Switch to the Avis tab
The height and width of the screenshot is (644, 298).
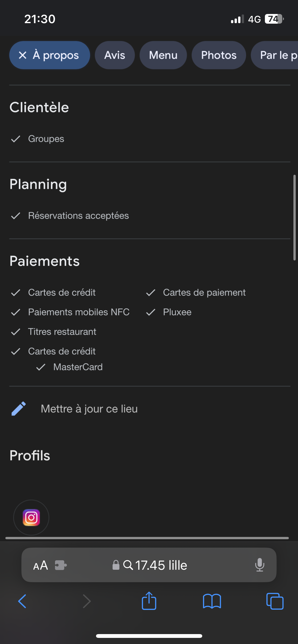tap(115, 55)
